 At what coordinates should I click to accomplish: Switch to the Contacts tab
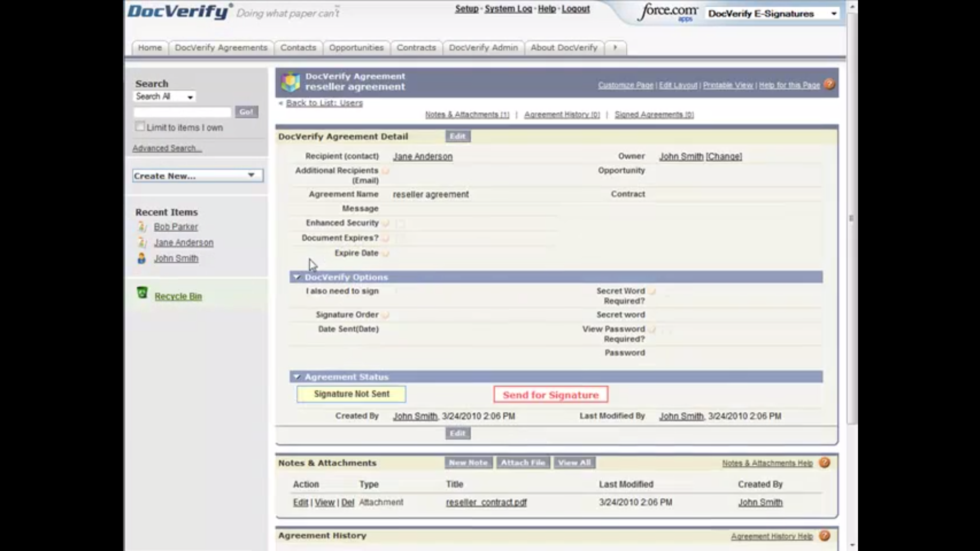[298, 47]
